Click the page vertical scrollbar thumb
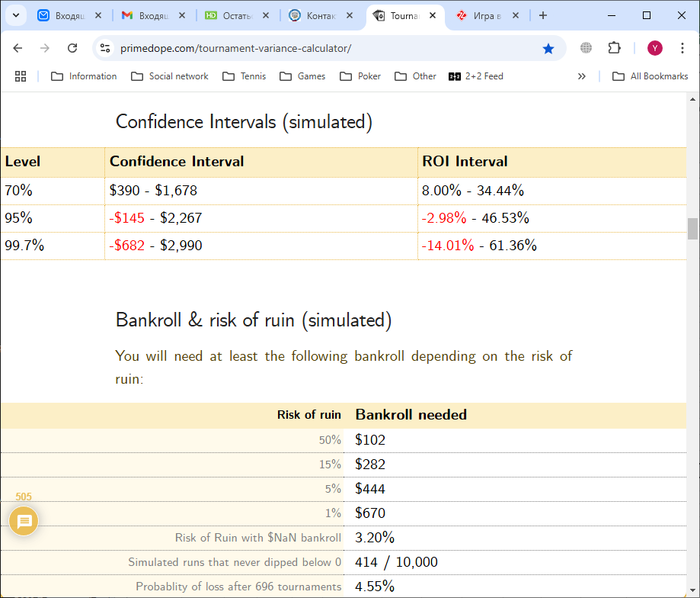This screenshot has height=598, width=700. coord(692,228)
